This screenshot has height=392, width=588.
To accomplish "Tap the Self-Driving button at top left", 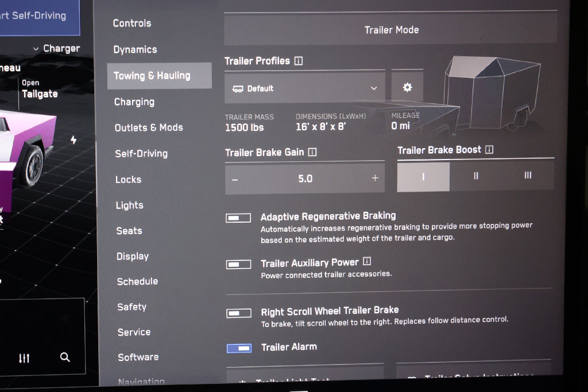I will point(40,17).
